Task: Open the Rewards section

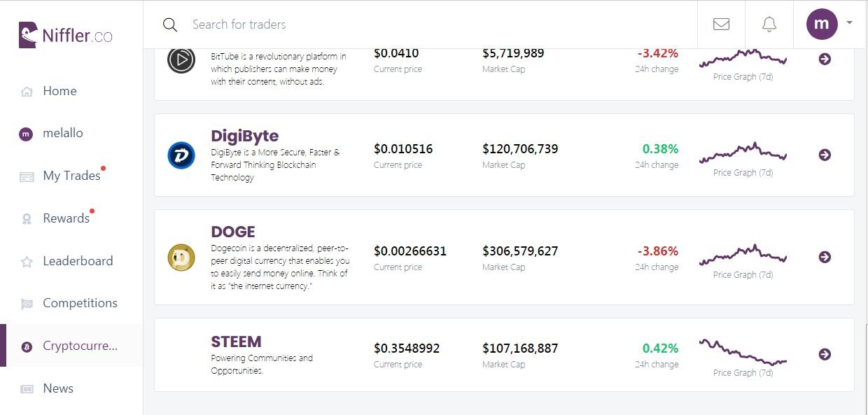Action: coord(66,218)
